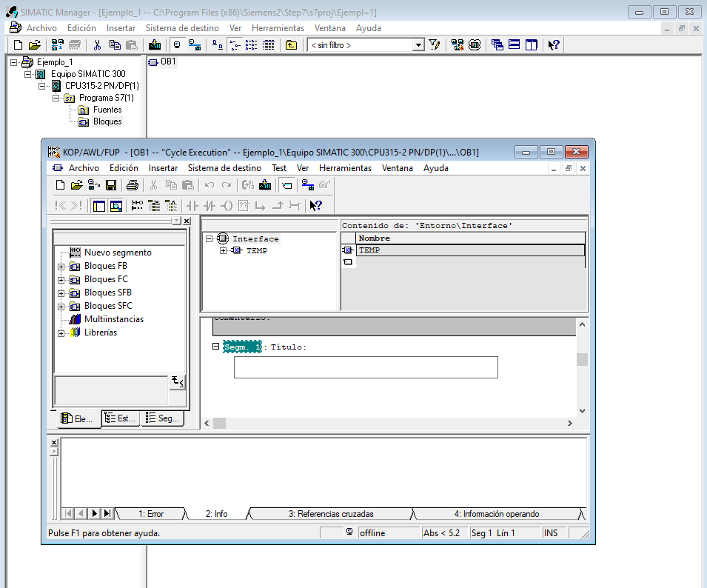Open the 'sin filtro' filter dropdown
This screenshot has width=707, height=588.
(419, 45)
